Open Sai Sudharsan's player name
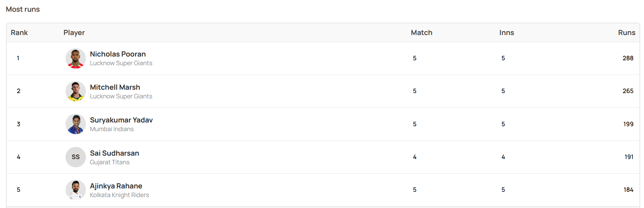 pyautogui.click(x=114, y=153)
